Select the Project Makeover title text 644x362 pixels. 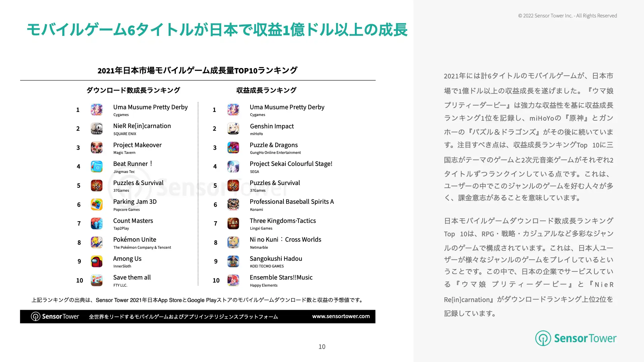tap(138, 145)
